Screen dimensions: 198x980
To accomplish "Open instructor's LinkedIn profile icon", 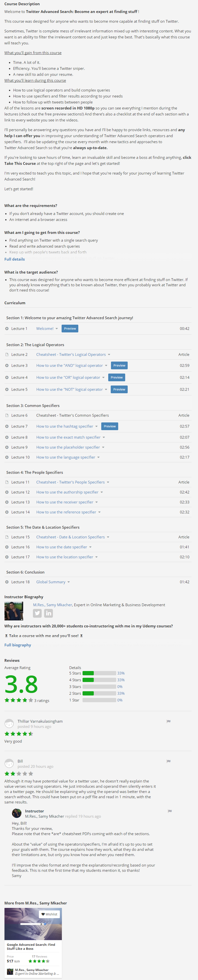I will (x=48, y=613).
